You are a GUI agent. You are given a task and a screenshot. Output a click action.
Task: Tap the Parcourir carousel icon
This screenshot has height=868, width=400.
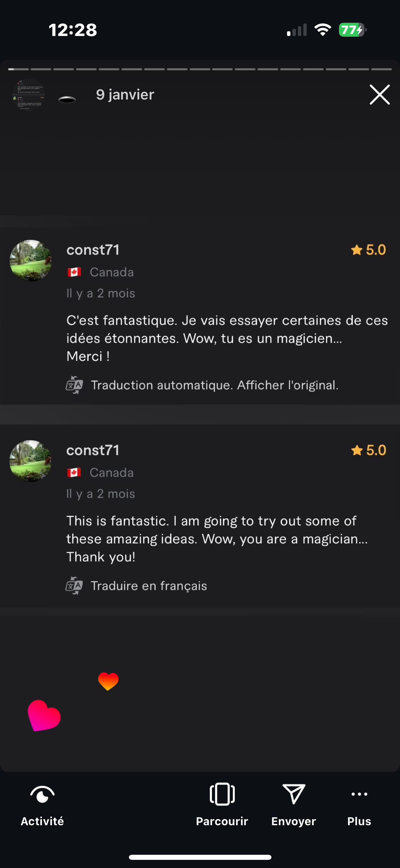(222, 795)
